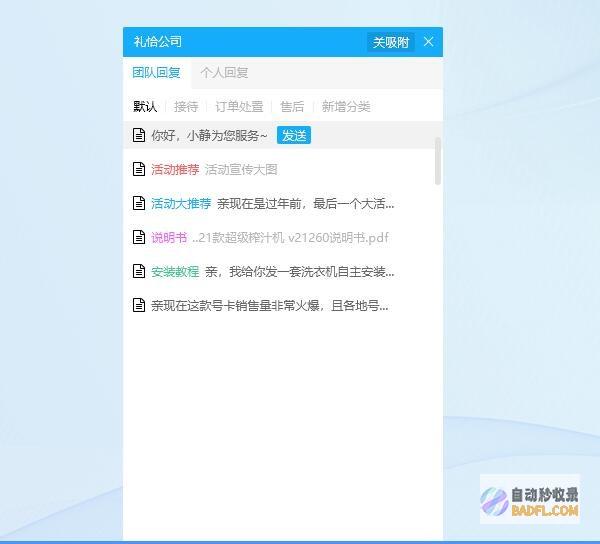Select the reply text 亲，我给你发一套洗衣机自主安装...

tap(300, 272)
